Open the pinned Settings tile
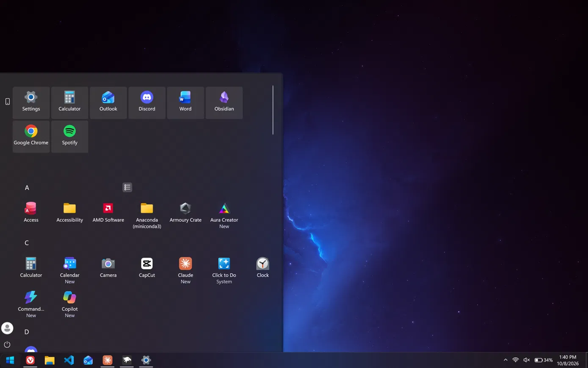 (x=31, y=102)
